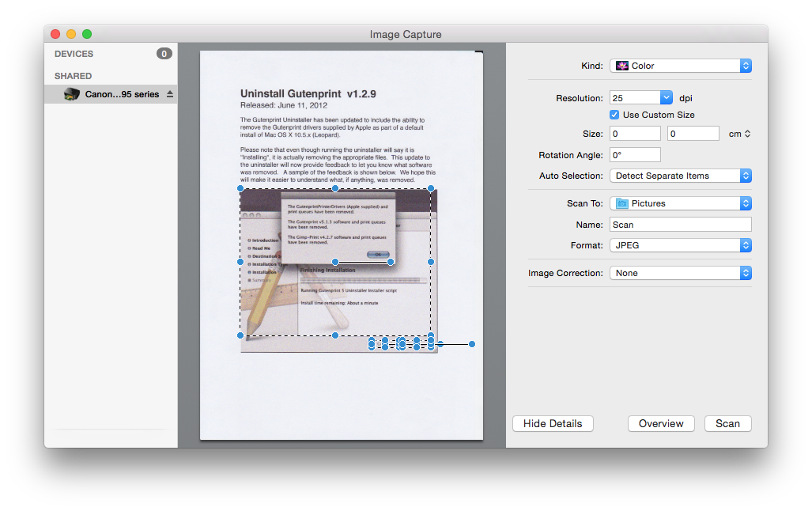Viewport: 812px width, 511px height.
Task: Open the Image Correction dropdown
Action: pyautogui.click(x=681, y=273)
